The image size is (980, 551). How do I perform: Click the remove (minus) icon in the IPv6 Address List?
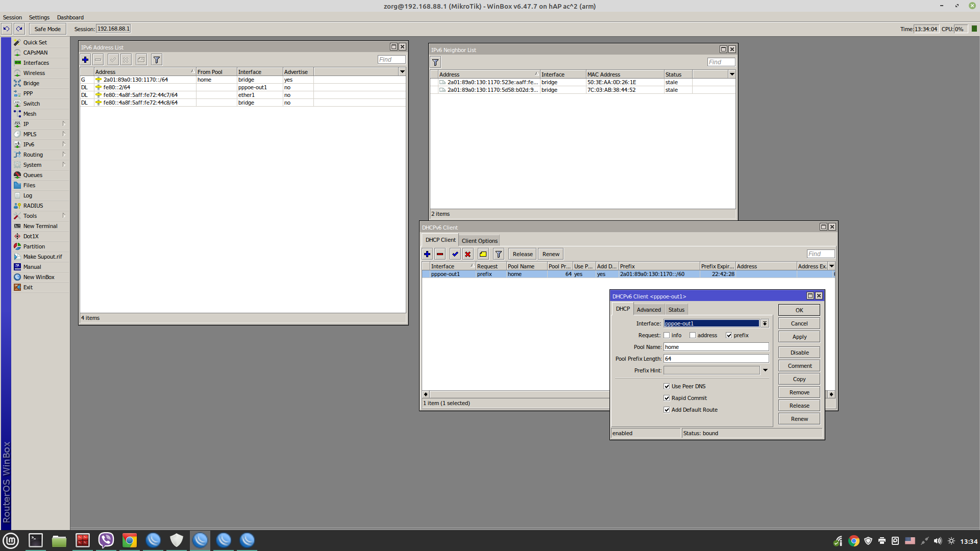(98, 60)
